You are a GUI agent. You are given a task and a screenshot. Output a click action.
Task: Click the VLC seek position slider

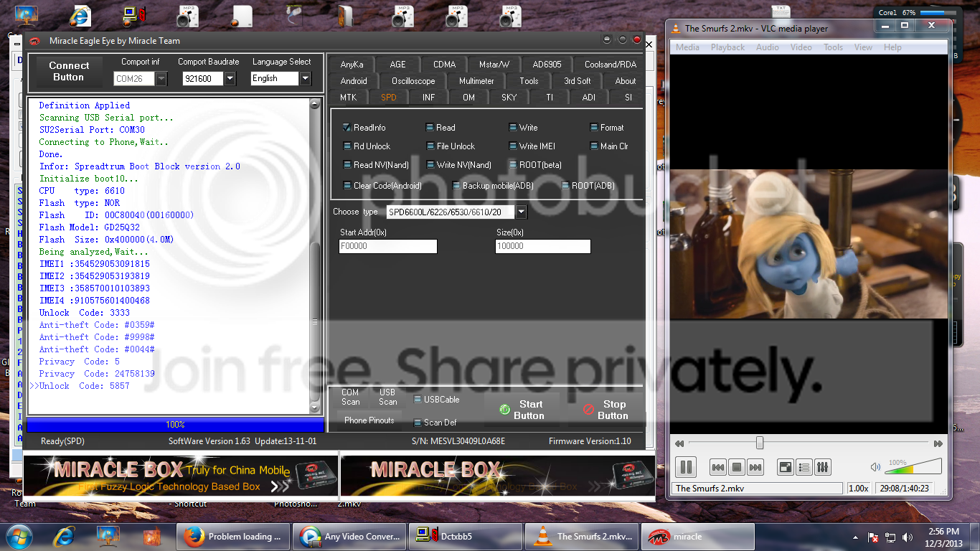[760, 443]
